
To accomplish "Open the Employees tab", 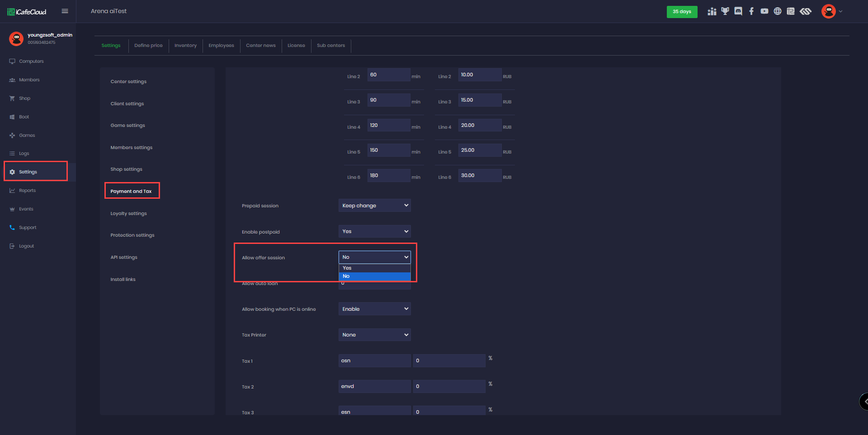I will (221, 46).
